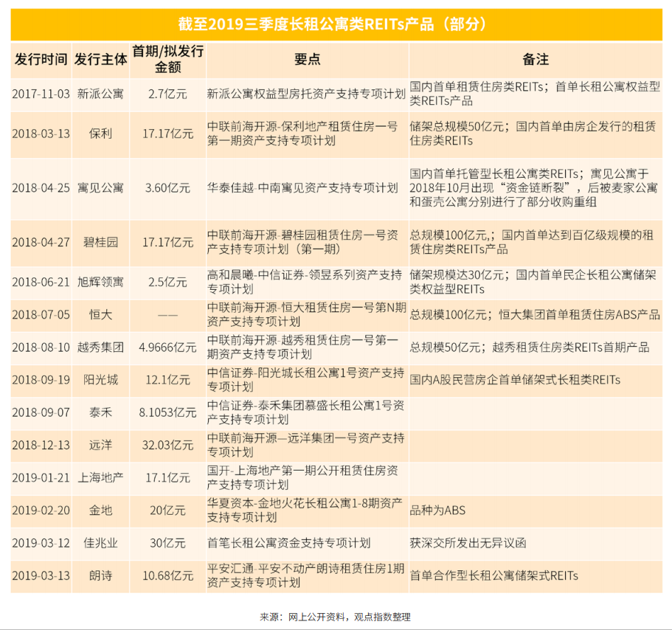672x630 pixels.
Task: Click the date cell '2018-08-10'
Action: [41, 347]
